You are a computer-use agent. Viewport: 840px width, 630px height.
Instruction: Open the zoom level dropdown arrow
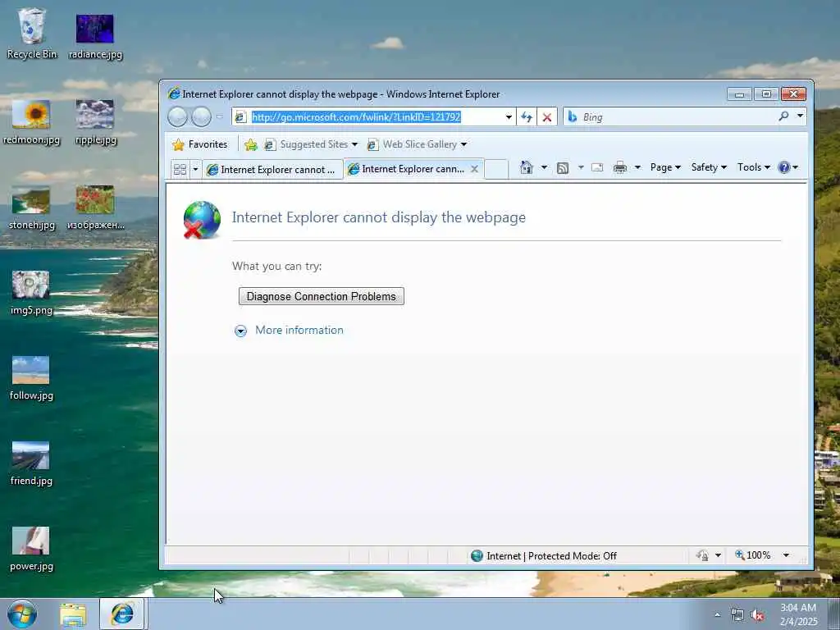[x=786, y=555]
